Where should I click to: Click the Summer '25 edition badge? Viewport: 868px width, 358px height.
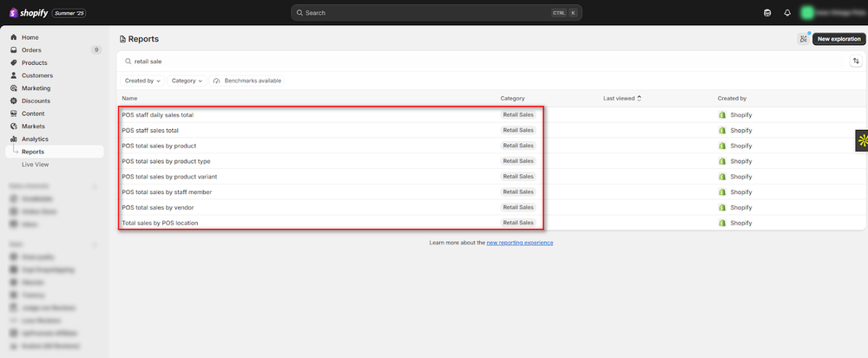[x=69, y=13]
